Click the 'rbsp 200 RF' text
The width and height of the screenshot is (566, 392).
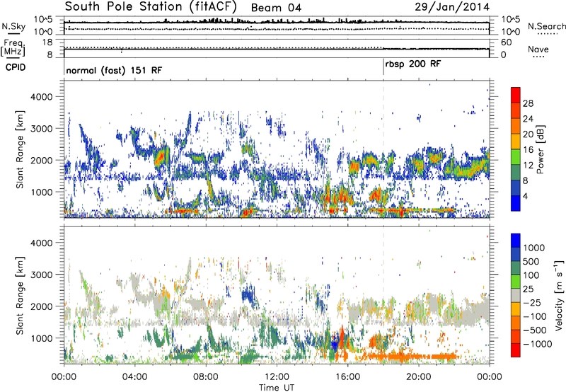click(413, 64)
